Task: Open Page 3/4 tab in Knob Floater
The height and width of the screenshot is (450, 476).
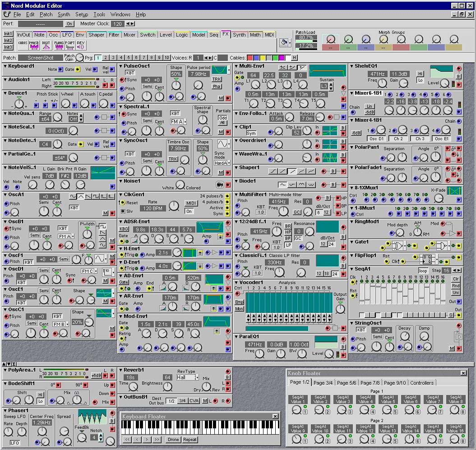Action: [323, 383]
